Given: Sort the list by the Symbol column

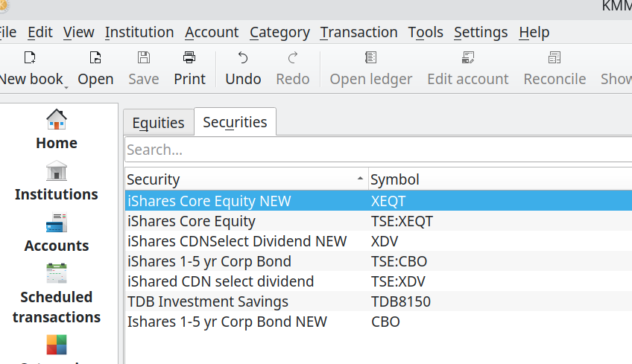Looking at the screenshot, I should (500, 179).
